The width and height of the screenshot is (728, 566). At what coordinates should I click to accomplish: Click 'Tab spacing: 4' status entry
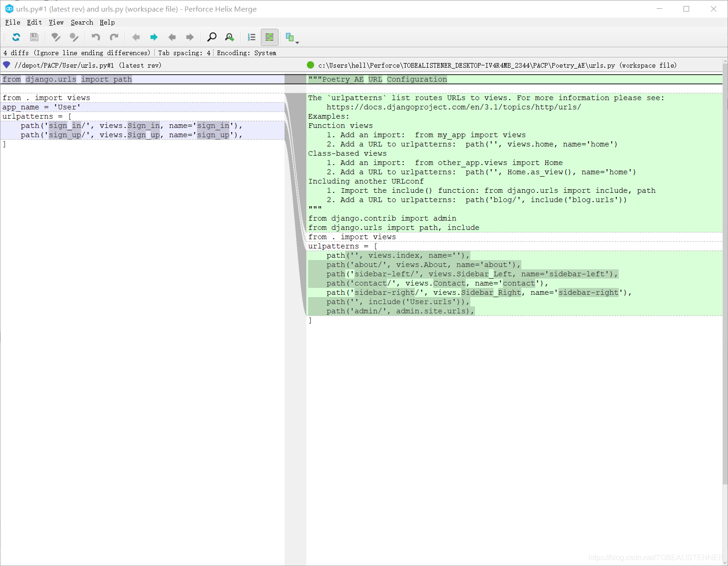pos(184,53)
